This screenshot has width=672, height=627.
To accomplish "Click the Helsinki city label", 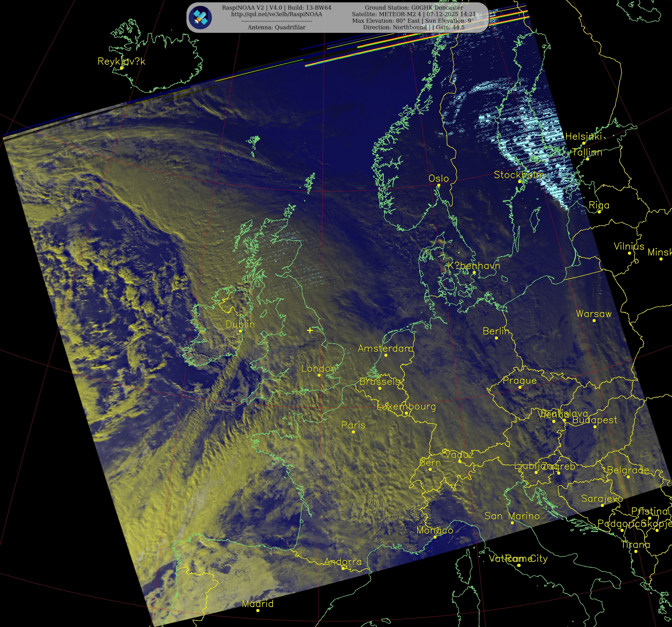I will pyautogui.click(x=583, y=137).
